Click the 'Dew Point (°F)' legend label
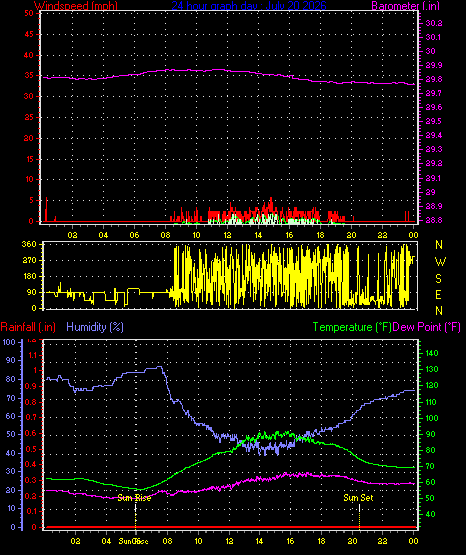 [x=426, y=327]
